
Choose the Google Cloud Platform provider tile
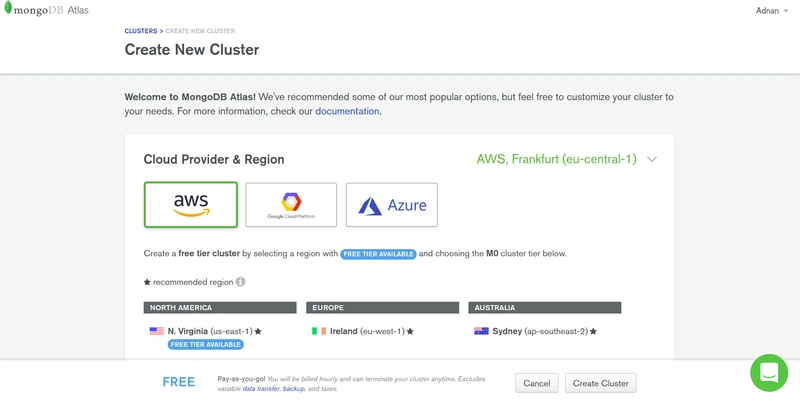(x=291, y=205)
